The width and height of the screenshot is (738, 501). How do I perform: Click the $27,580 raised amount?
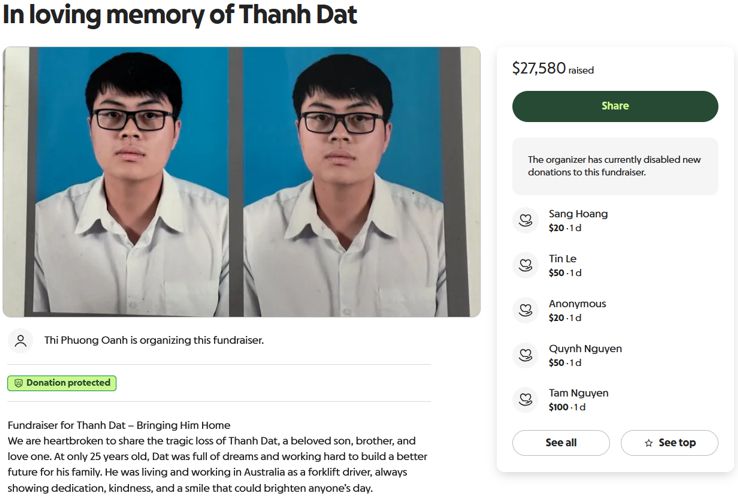(539, 68)
